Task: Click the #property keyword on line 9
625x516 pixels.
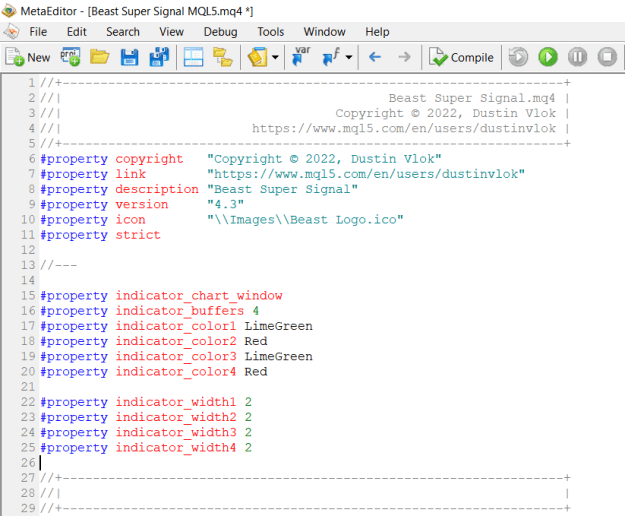Action: pos(74,204)
